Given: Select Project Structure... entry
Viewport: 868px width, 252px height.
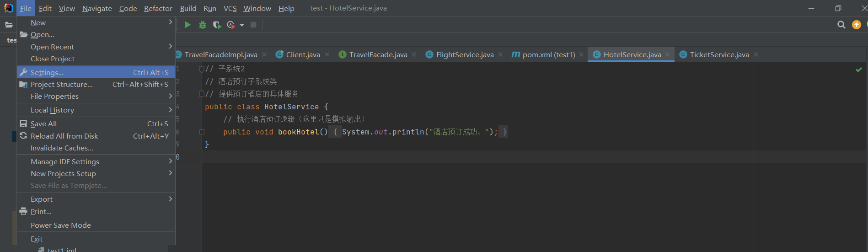Looking at the screenshot, I should (x=96, y=84).
